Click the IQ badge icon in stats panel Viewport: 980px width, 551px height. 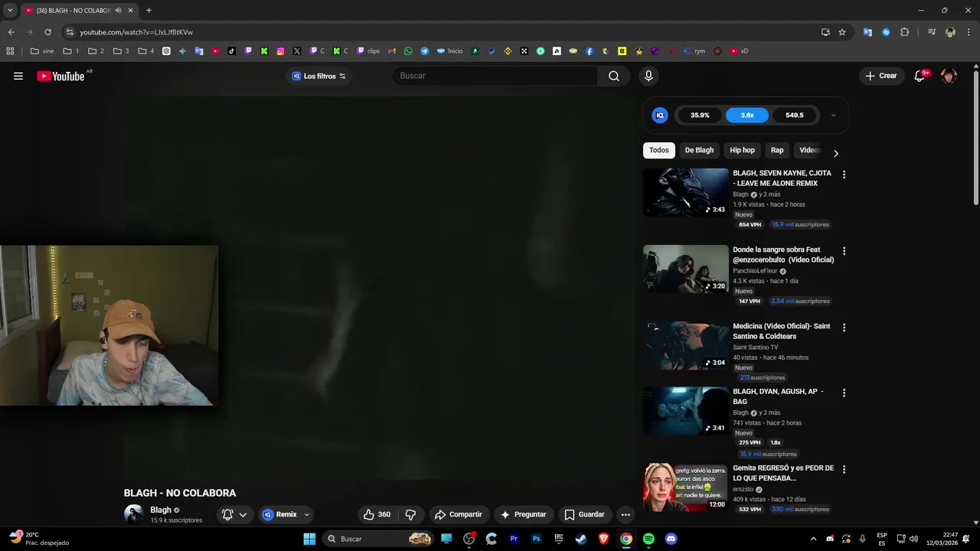[660, 116]
